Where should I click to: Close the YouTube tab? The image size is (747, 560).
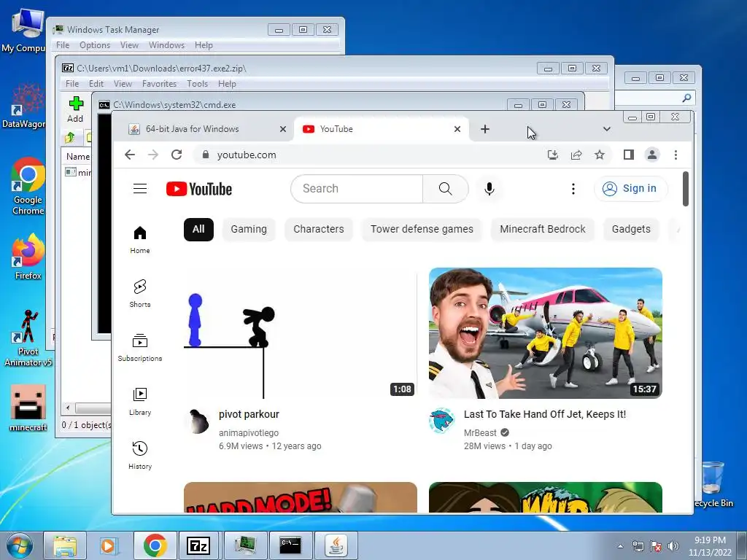(x=457, y=129)
